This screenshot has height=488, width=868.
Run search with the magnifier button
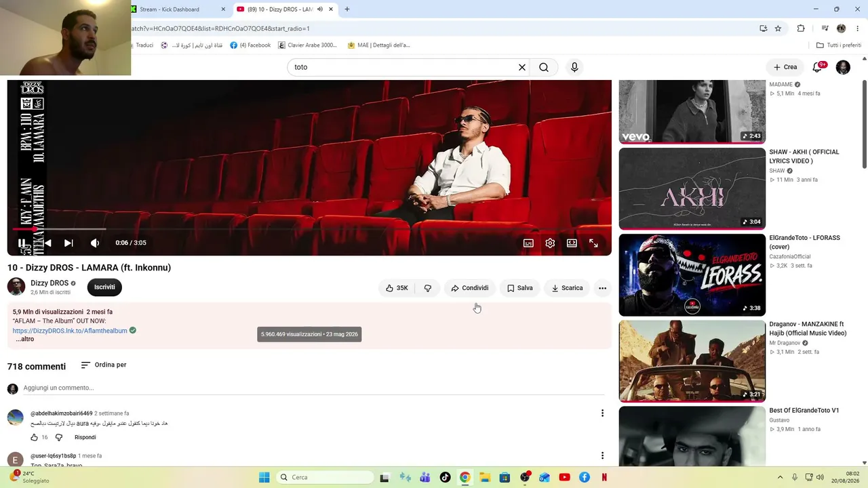(544, 67)
